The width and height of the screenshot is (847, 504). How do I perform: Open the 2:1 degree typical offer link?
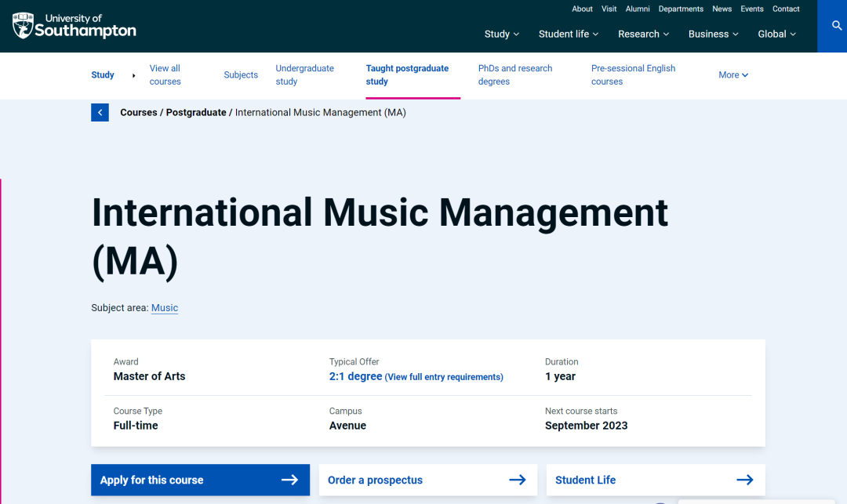(355, 376)
